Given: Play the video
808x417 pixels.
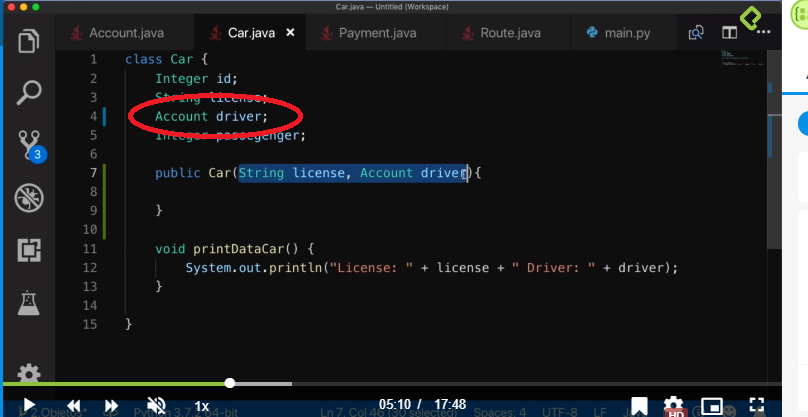Looking at the screenshot, I should click(x=29, y=406).
